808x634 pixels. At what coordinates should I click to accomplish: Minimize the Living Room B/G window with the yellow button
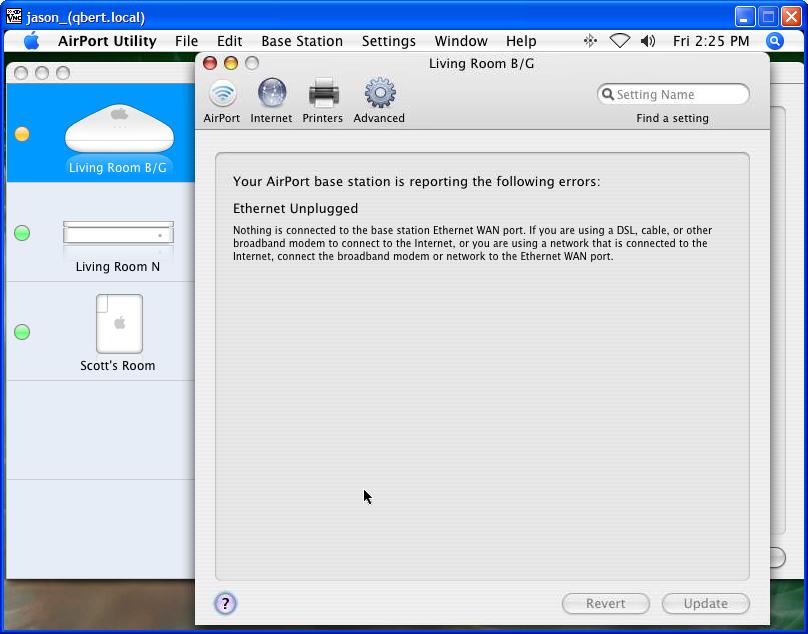tap(231, 63)
